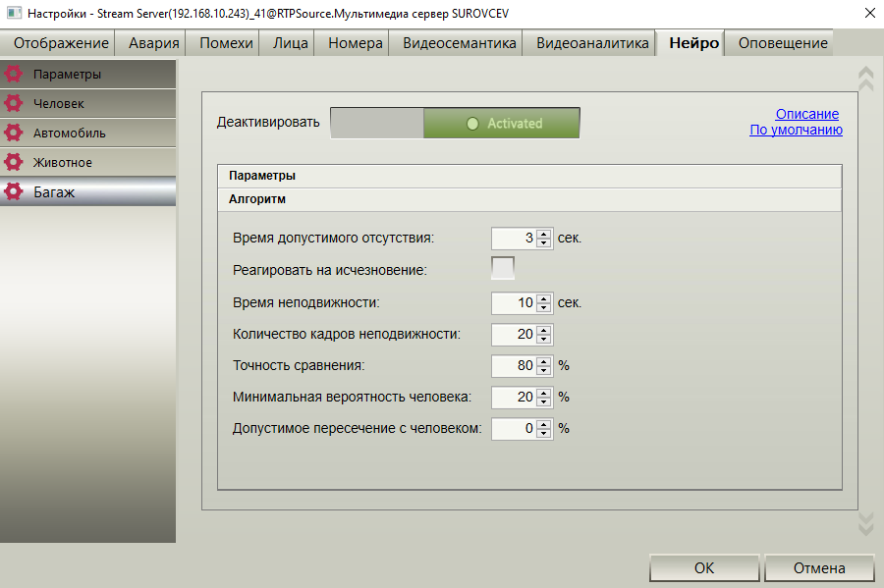Decrease Время неподвижности value
This screenshot has height=588, width=884.
pos(543,307)
